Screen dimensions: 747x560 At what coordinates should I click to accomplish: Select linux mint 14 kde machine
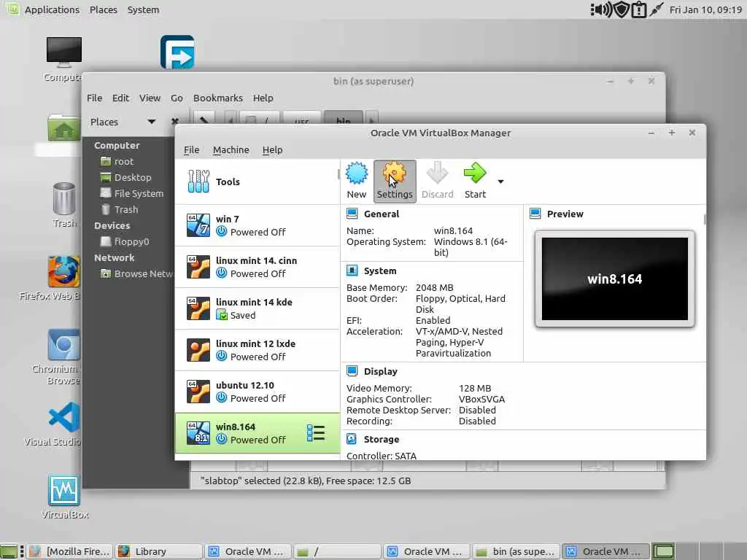[258, 308]
